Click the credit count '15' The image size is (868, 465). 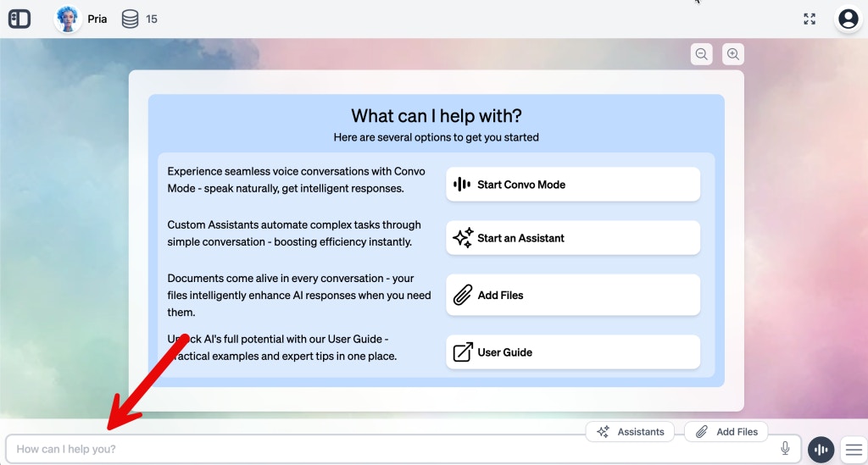click(152, 19)
